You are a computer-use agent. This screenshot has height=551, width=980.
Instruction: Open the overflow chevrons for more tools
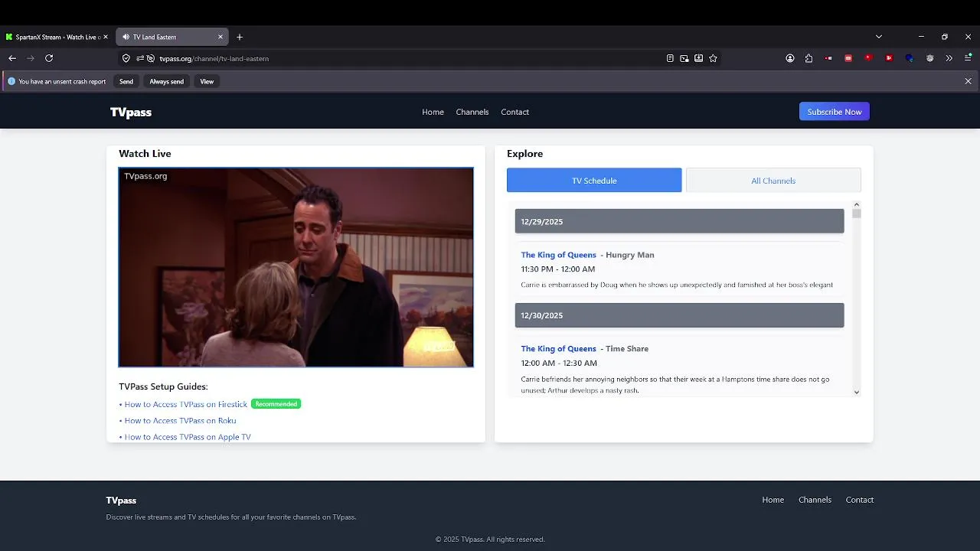point(949,58)
